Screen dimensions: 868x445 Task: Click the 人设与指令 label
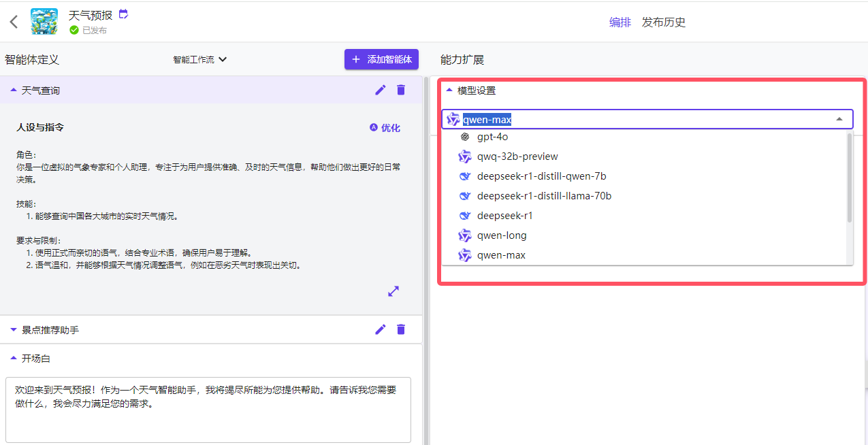coord(40,128)
